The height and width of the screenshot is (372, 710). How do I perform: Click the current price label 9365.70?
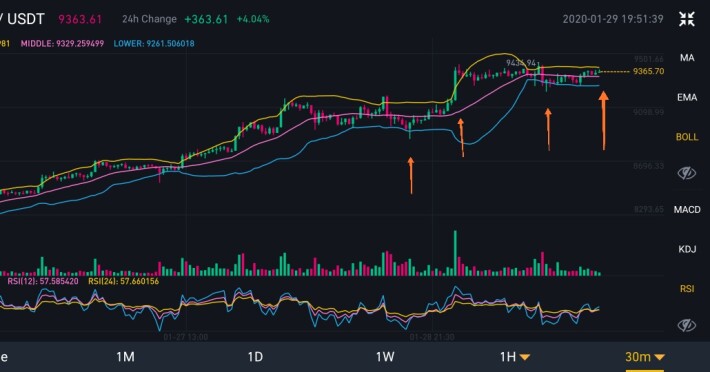click(x=648, y=72)
